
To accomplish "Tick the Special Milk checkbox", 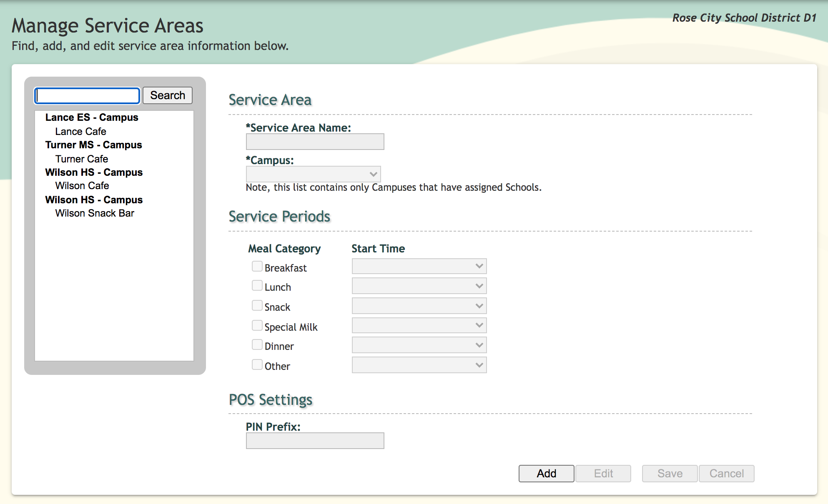I will coord(257,325).
